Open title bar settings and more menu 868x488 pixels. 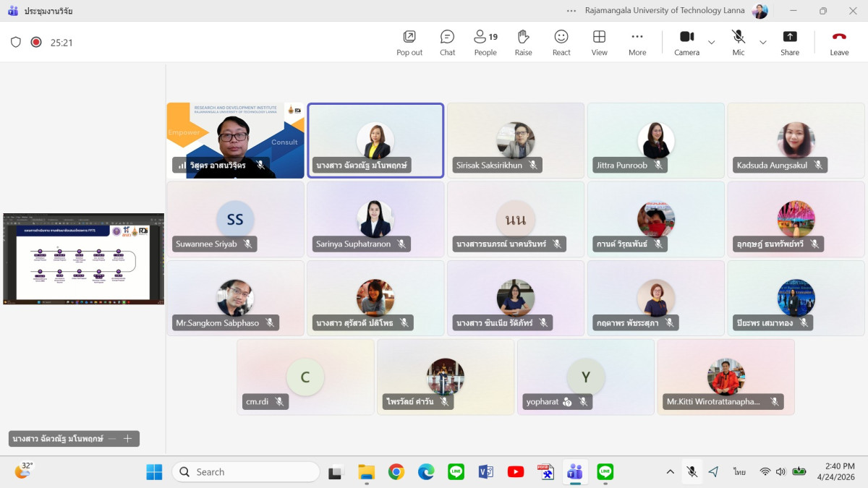[x=572, y=11]
